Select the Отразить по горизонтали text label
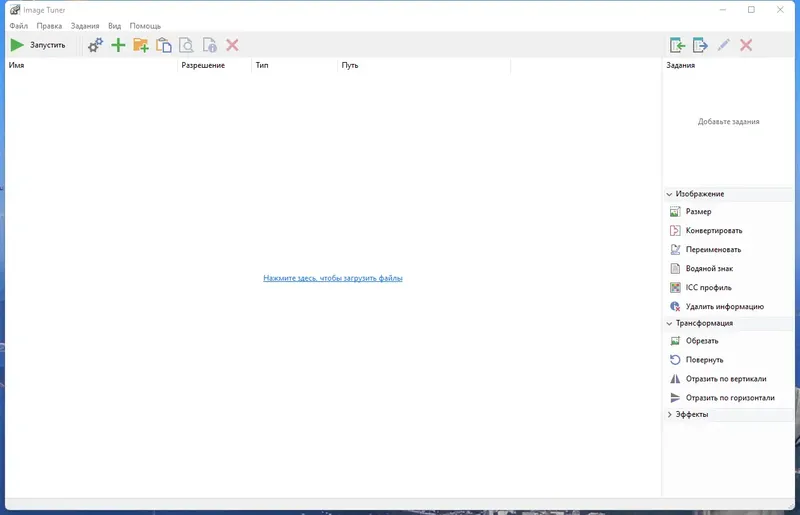The height and width of the screenshot is (515, 800). (x=730, y=398)
